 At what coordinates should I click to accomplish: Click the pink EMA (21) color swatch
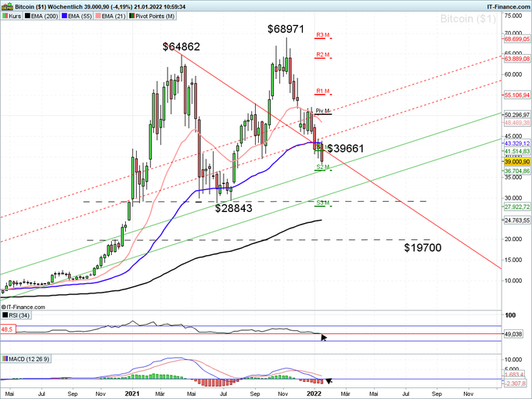click(98, 16)
